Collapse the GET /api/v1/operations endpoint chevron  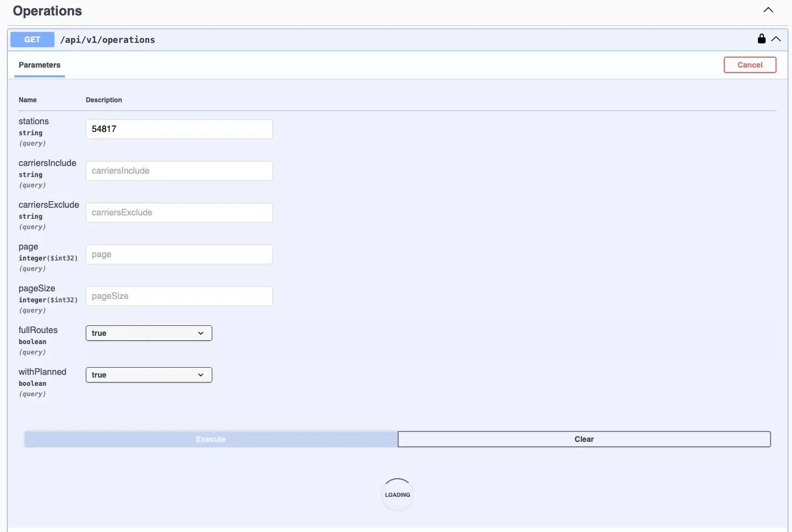(x=776, y=39)
